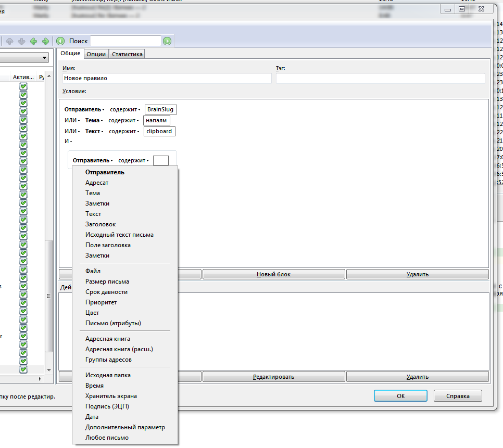
Task: Expand the trailing И operator dropdown
Action: point(68,141)
